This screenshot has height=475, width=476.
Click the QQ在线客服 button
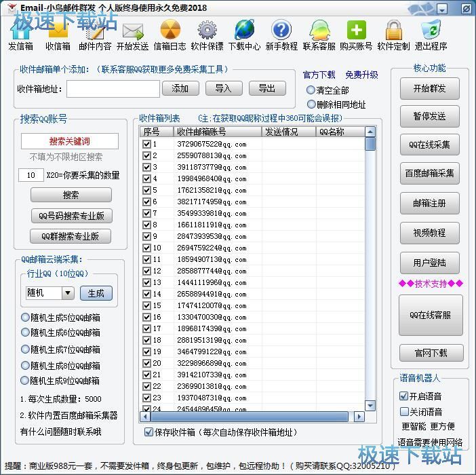coord(431,316)
